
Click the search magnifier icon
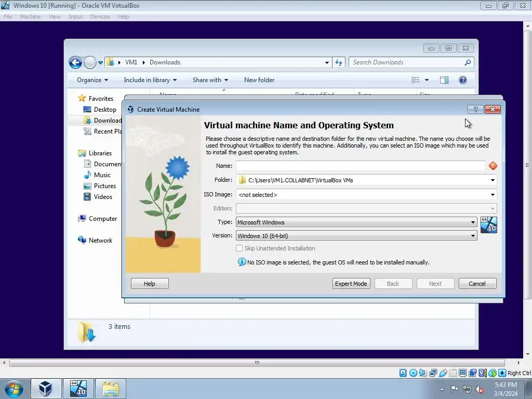click(x=468, y=62)
